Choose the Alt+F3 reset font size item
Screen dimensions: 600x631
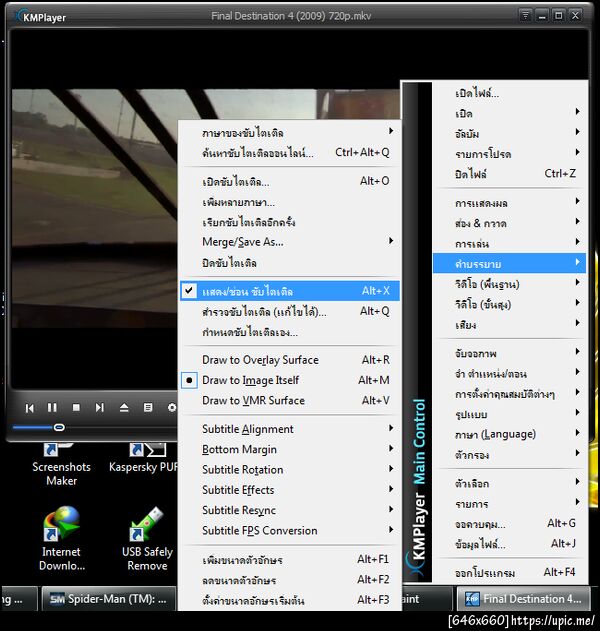[290, 600]
